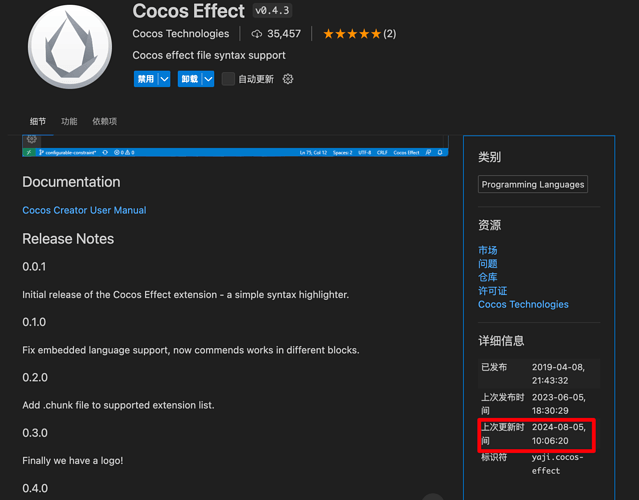Click the 0.1.0 release heading
The width and height of the screenshot is (639, 500).
click(x=34, y=322)
